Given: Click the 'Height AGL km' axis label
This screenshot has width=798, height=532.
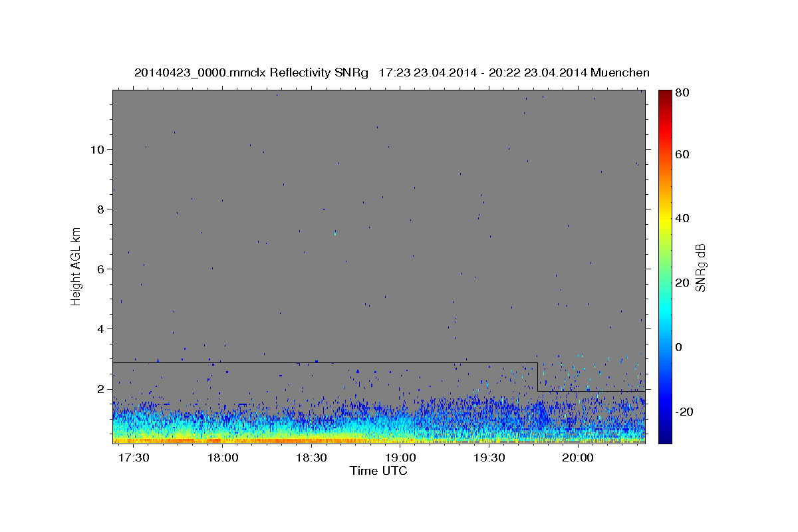Looking at the screenshot, I should click(76, 265).
